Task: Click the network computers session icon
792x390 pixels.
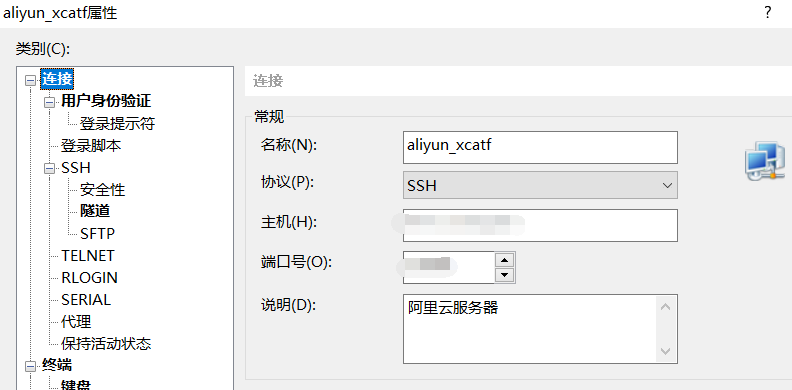Action: (765, 161)
